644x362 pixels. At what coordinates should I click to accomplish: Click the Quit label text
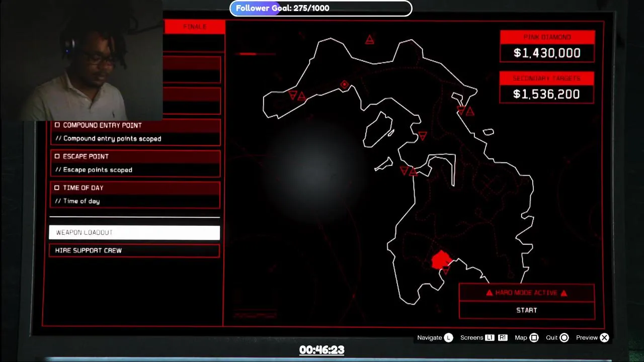[x=552, y=338]
